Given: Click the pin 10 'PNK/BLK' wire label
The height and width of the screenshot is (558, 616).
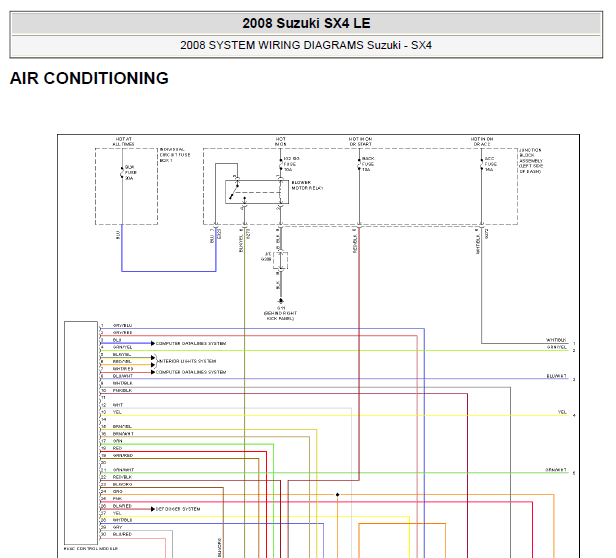Looking at the screenshot, I should pyautogui.click(x=122, y=391).
